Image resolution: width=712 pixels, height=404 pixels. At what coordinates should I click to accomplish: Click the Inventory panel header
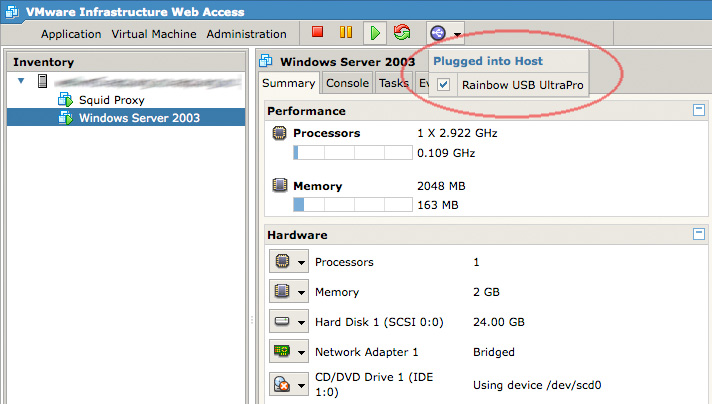[x=126, y=62]
